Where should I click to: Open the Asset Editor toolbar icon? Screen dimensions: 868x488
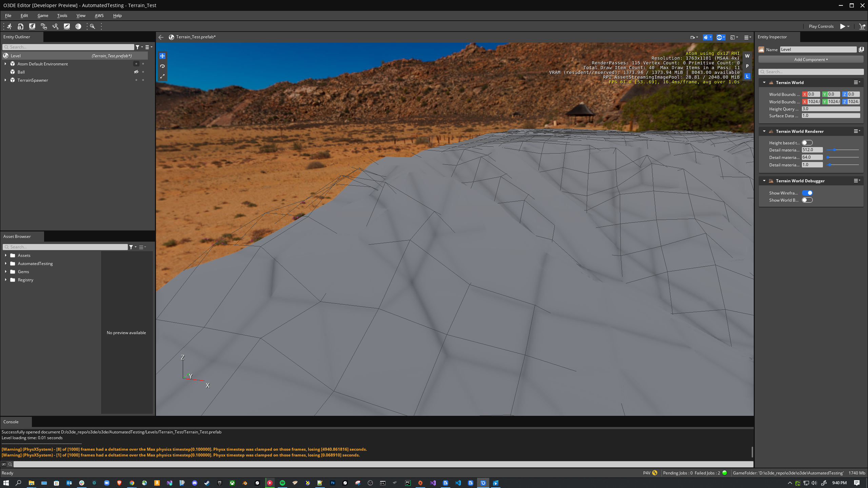21,26
